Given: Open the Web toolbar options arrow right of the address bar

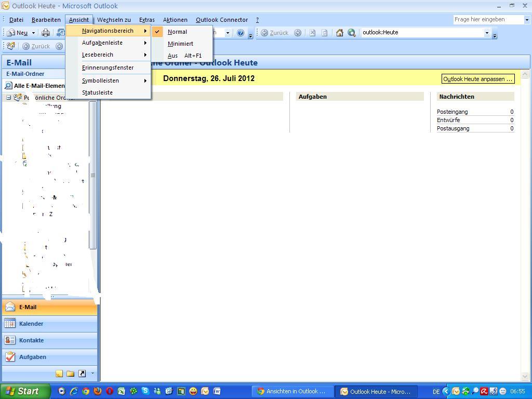Looking at the screenshot, I should click(x=495, y=35).
